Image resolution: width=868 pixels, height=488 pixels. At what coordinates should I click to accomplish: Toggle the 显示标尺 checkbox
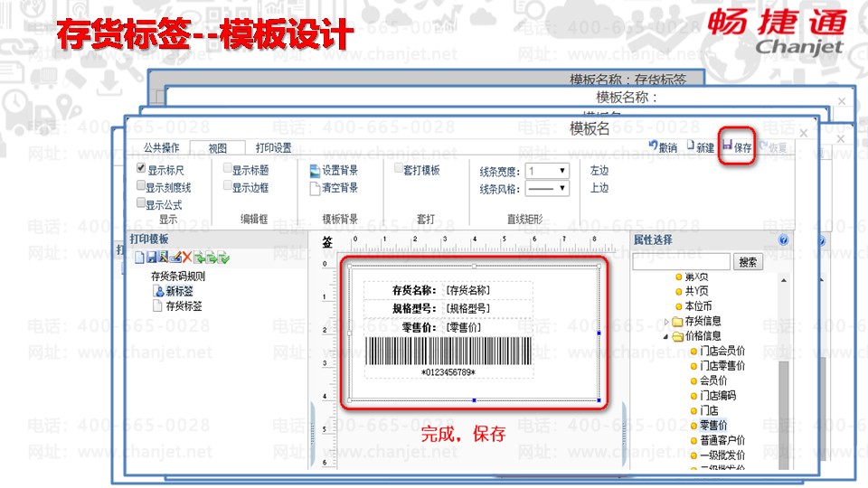tap(141, 168)
